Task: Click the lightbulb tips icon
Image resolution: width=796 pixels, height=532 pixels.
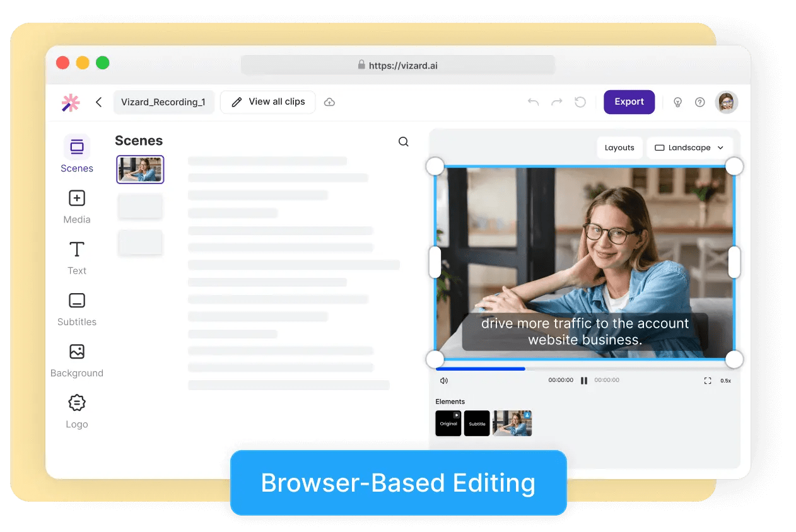Action: tap(677, 101)
